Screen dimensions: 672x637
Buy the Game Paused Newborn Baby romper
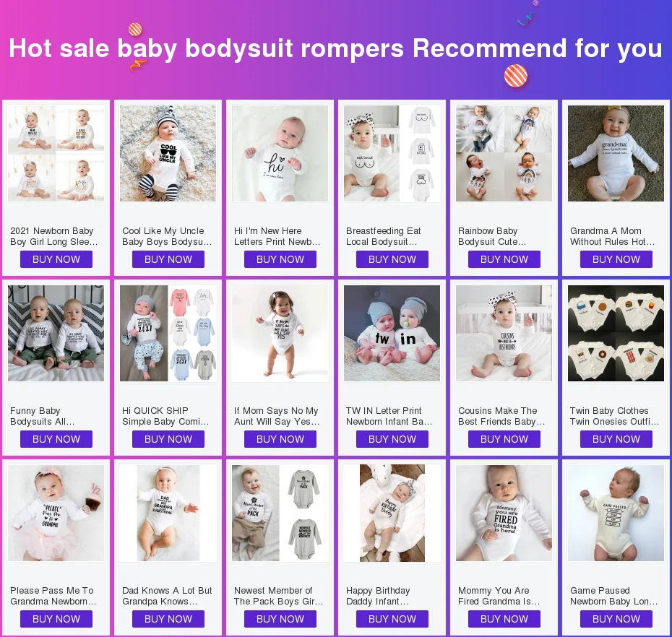tap(616, 619)
